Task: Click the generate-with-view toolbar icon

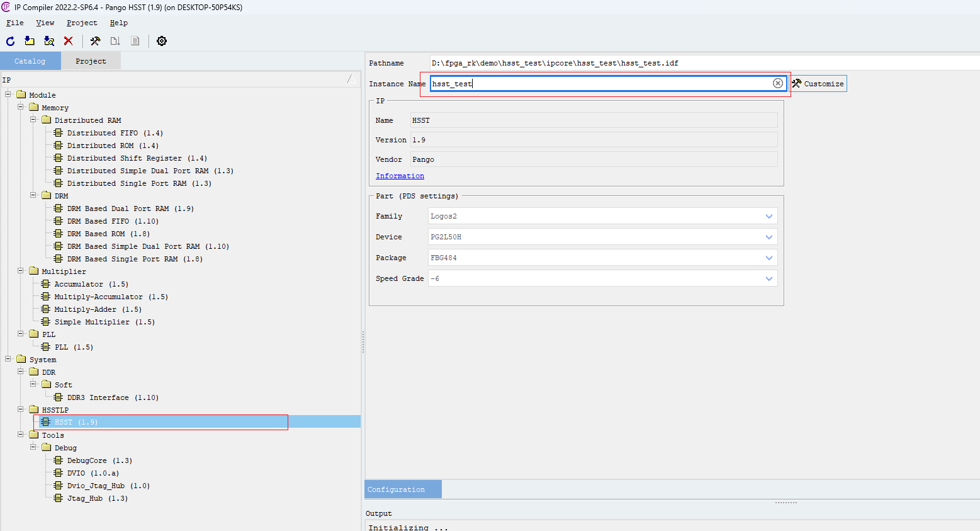Action: click(x=49, y=41)
